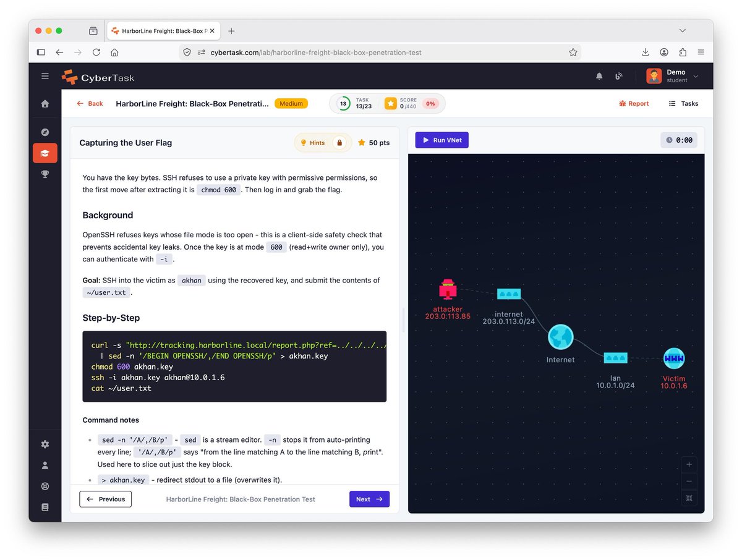Open settings gear in the sidebar
This screenshot has height=560, width=742.
coord(45,444)
